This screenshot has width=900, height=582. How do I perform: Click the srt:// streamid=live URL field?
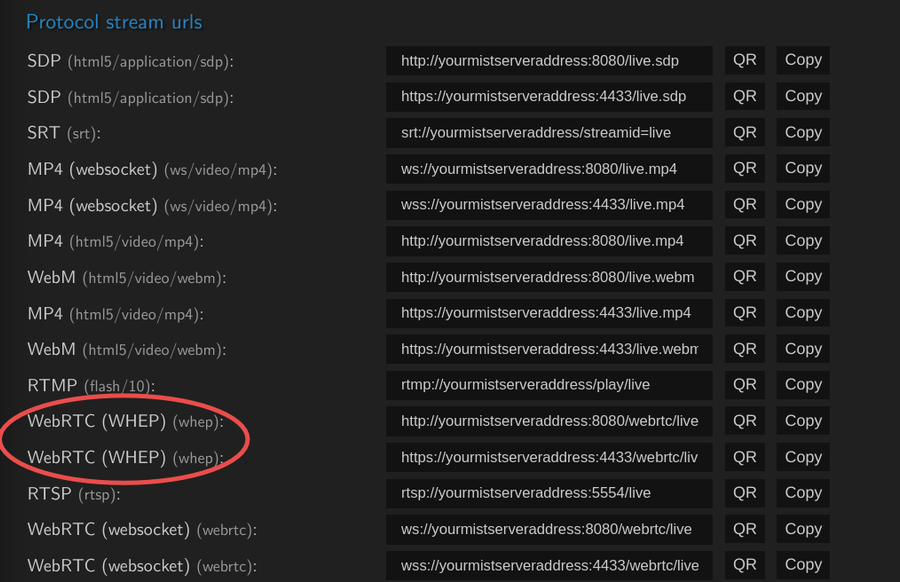(549, 133)
